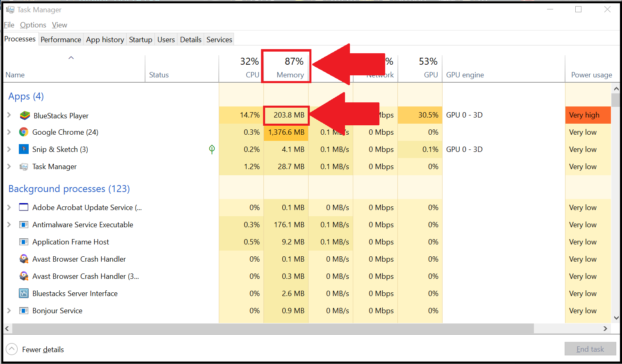Viewport: 622px width, 364px height.
Task: Expand the Google Chrome process group
Action: (9, 132)
